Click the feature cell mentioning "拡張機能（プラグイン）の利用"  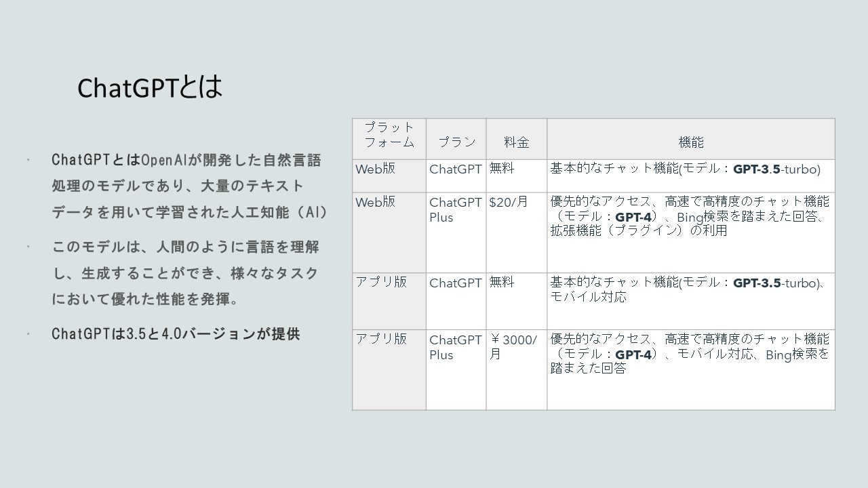click(x=691, y=232)
